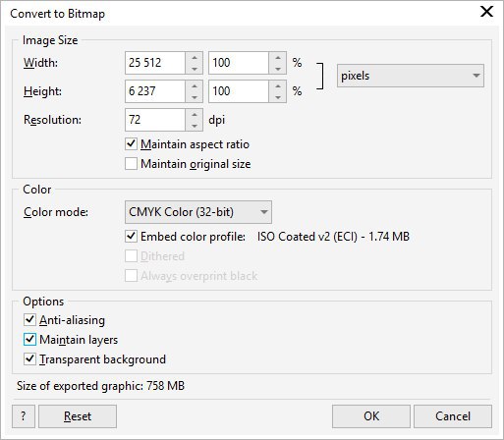The height and width of the screenshot is (440, 504).
Task: Click the Width field showing 25 512
Action: (155, 63)
